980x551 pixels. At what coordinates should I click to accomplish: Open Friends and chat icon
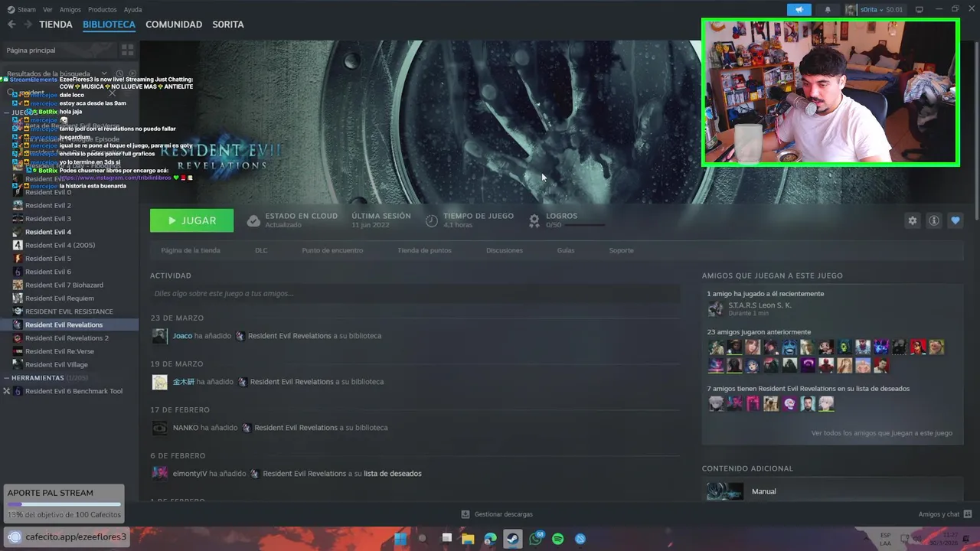tap(968, 514)
